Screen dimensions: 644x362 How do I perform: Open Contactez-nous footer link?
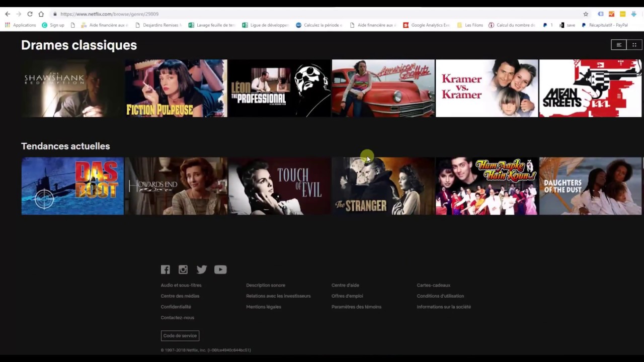(178, 318)
